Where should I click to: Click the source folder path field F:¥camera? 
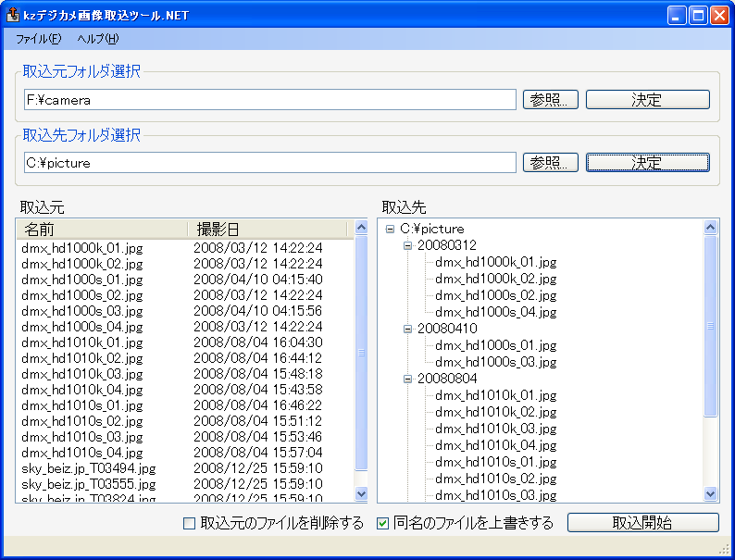(270, 100)
